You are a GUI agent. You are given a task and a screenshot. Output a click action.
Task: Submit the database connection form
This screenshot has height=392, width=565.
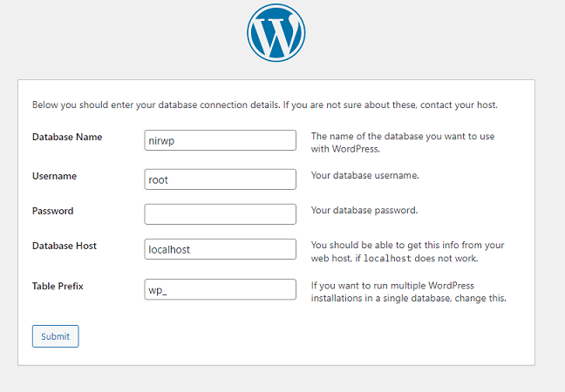(55, 336)
